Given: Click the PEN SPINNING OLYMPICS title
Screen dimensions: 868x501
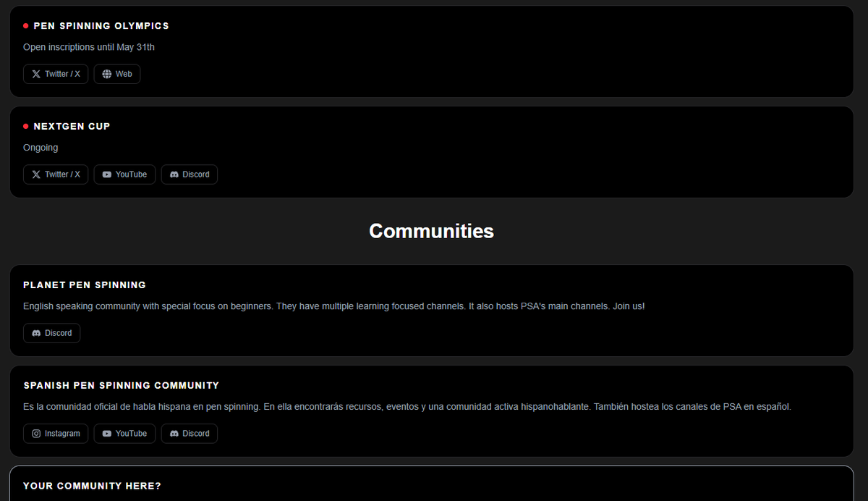Looking at the screenshot, I should pyautogui.click(x=101, y=26).
